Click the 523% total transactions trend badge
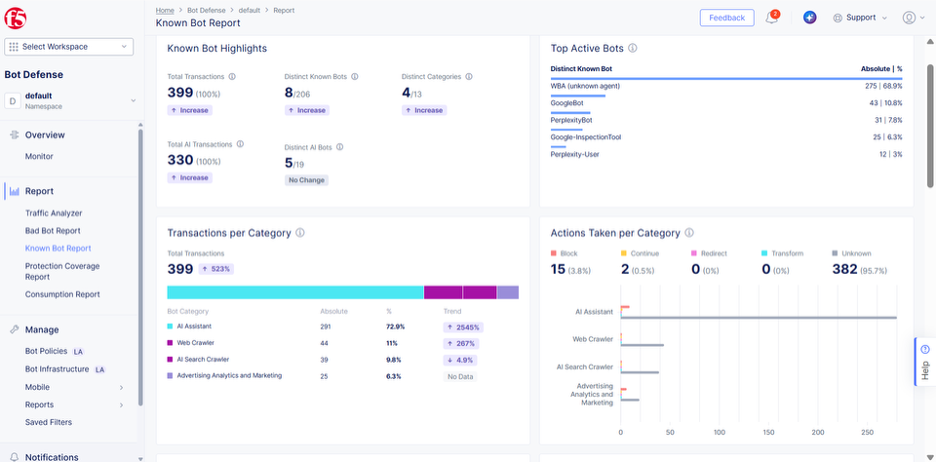 [x=215, y=269]
